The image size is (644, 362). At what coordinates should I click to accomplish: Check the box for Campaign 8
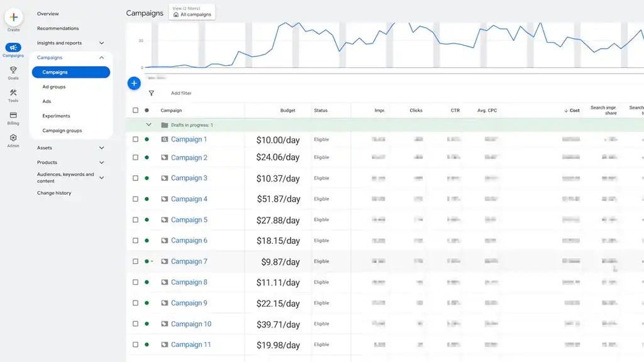[x=136, y=282]
